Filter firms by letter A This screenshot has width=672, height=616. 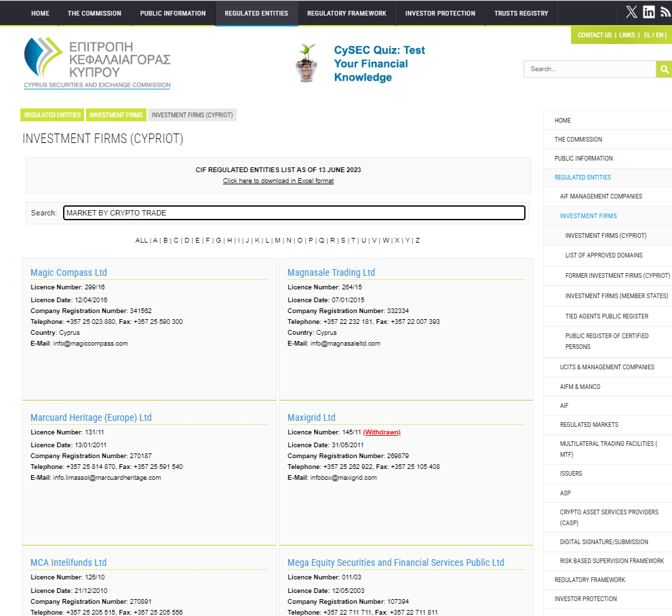coord(155,241)
